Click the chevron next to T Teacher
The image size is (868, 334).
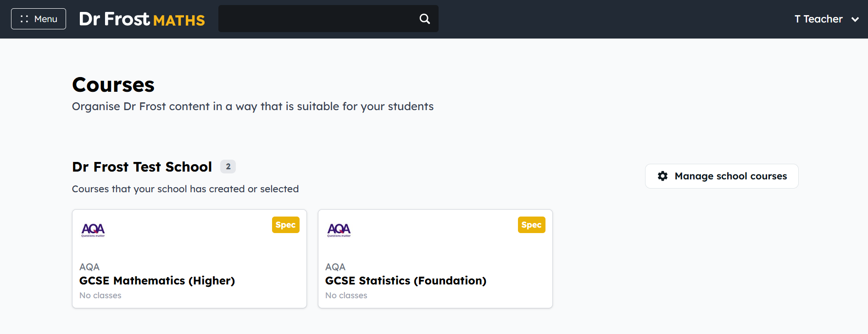tap(855, 19)
